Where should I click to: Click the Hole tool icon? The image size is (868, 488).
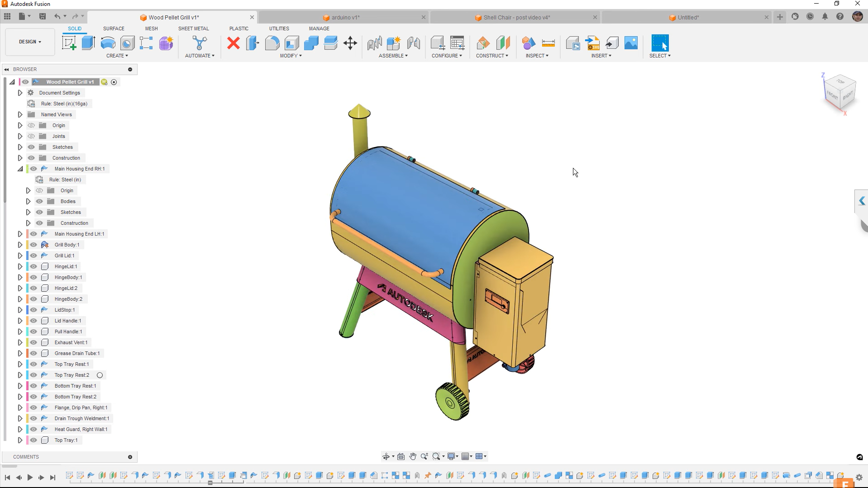click(x=127, y=43)
